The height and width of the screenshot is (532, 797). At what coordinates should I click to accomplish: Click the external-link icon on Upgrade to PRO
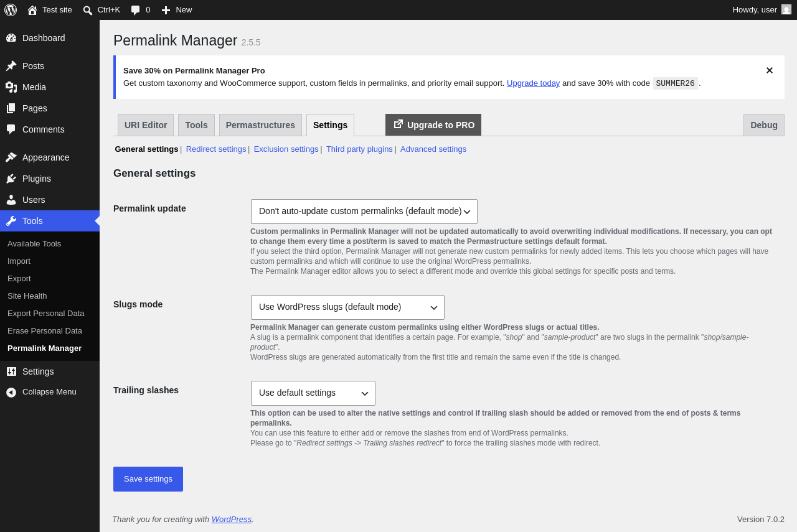398,124
